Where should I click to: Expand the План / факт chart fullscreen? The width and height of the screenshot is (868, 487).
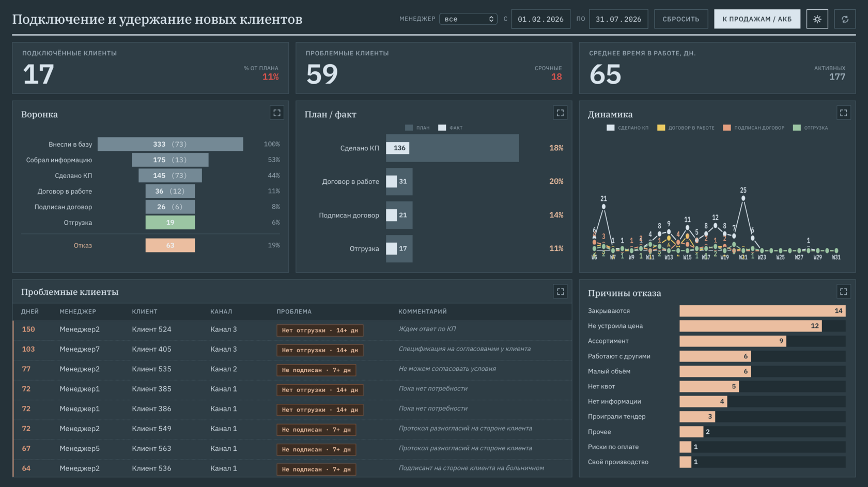560,113
